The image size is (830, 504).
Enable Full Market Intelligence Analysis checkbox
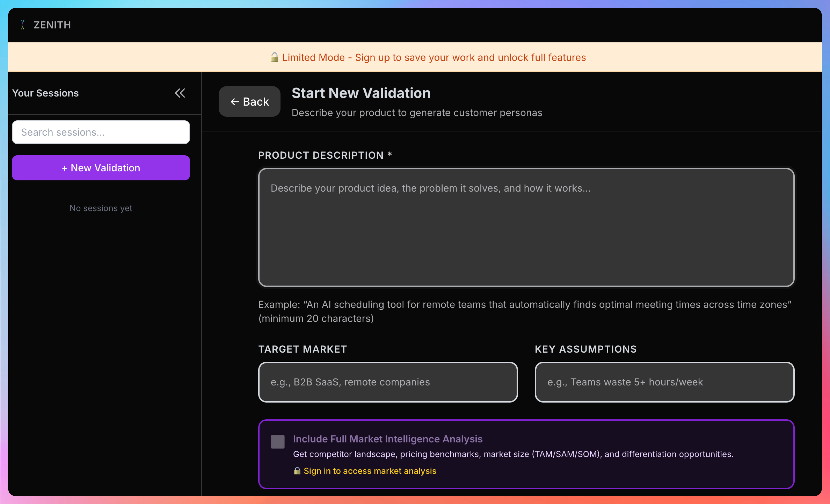[277, 441]
